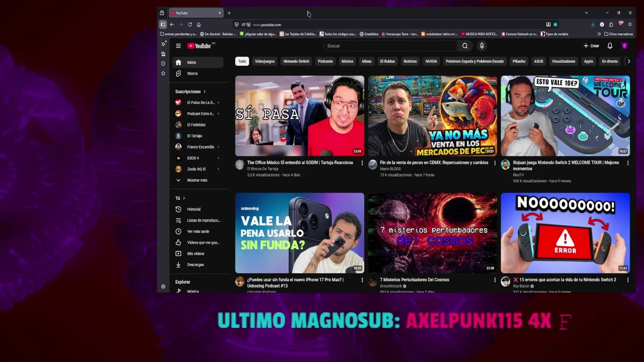Click the bookmark star in address bar

click(x=555, y=24)
